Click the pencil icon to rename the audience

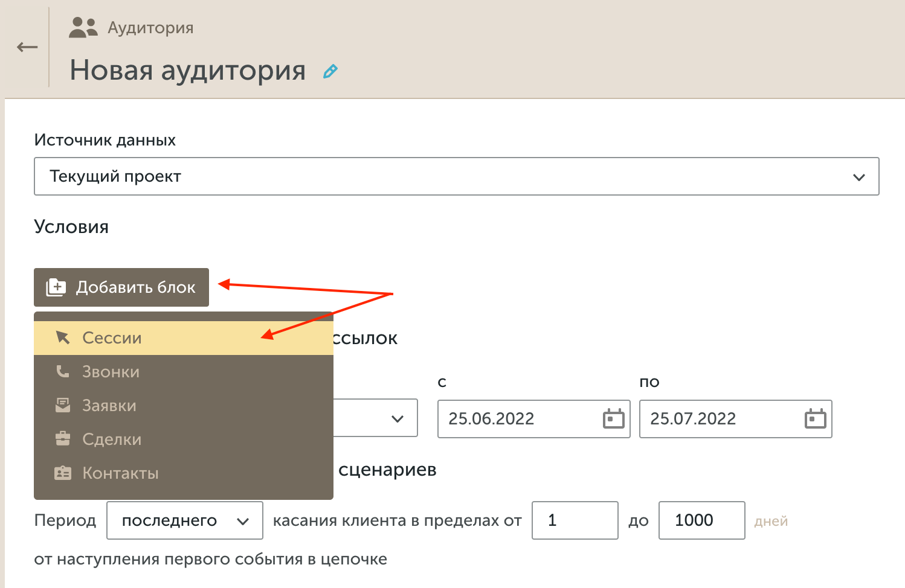(329, 71)
